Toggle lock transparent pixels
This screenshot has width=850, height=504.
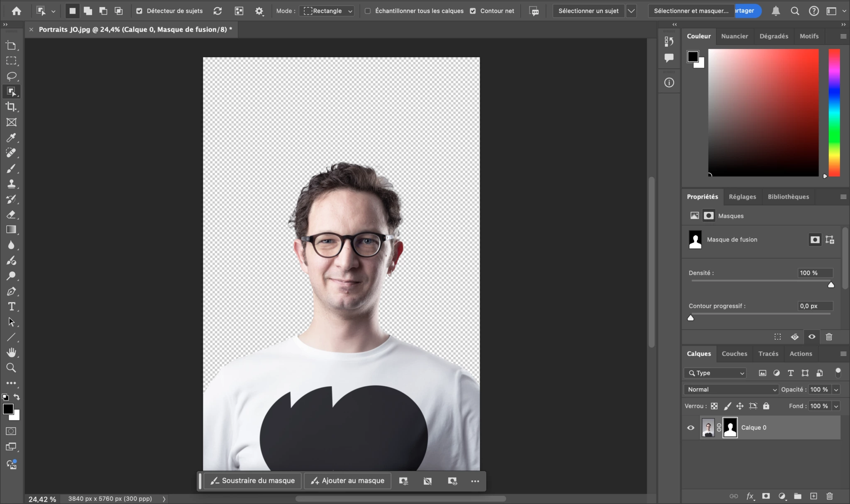[714, 406]
